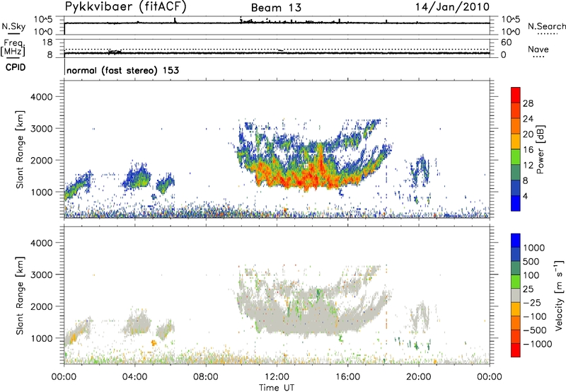The height and width of the screenshot is (392, 566).
Task: Select the 28 label on the power scale
Action: pos(528,103)
